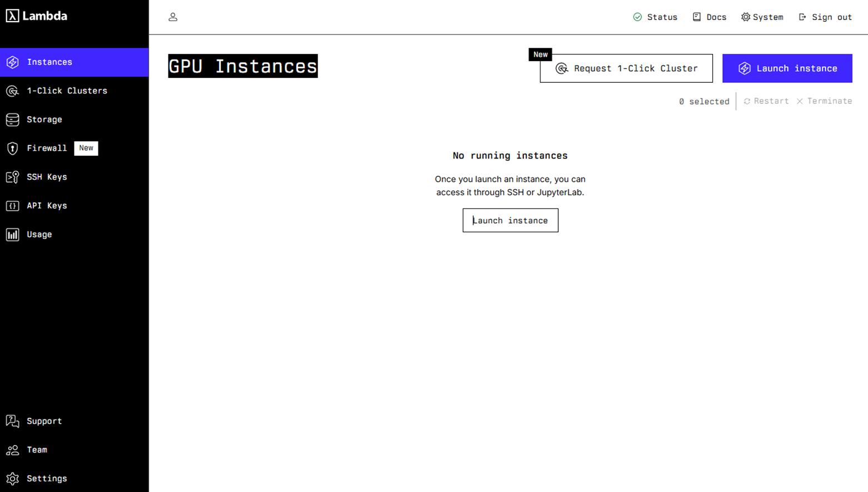Click the Instances sidebar icon
Screen dimensions: 868x492
click(12, 62)
